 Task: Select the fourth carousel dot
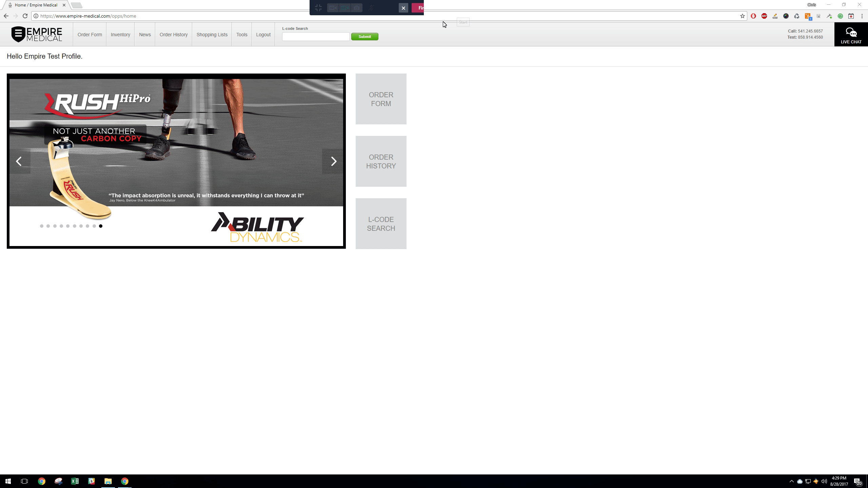point(61,226)
